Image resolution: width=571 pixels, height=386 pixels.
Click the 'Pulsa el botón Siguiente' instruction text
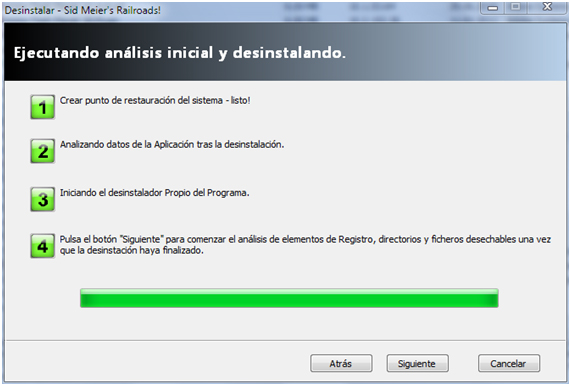point(305,245)
